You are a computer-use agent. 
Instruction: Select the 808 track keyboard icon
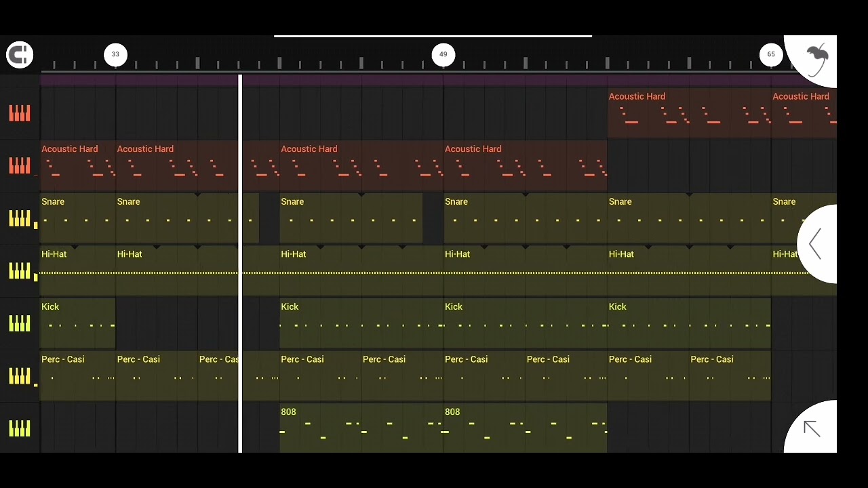[20, 428]
